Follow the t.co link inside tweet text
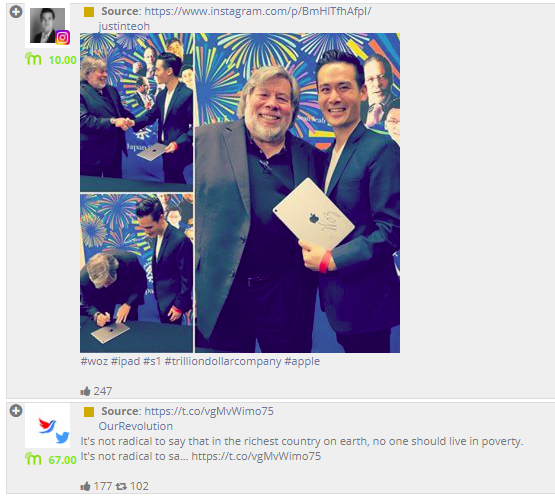555x497 pixels. tap(256, 456)
